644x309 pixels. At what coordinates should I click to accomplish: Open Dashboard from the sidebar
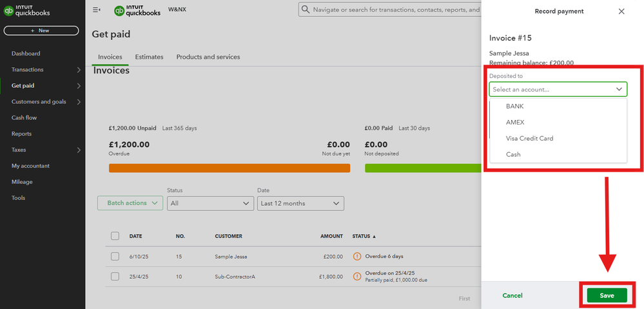click(26, 54)
